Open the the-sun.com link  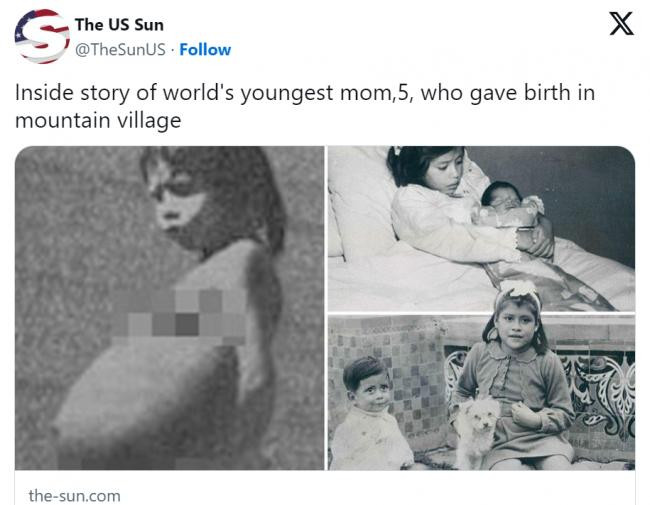pyautogui.click(x=75, y=495)
